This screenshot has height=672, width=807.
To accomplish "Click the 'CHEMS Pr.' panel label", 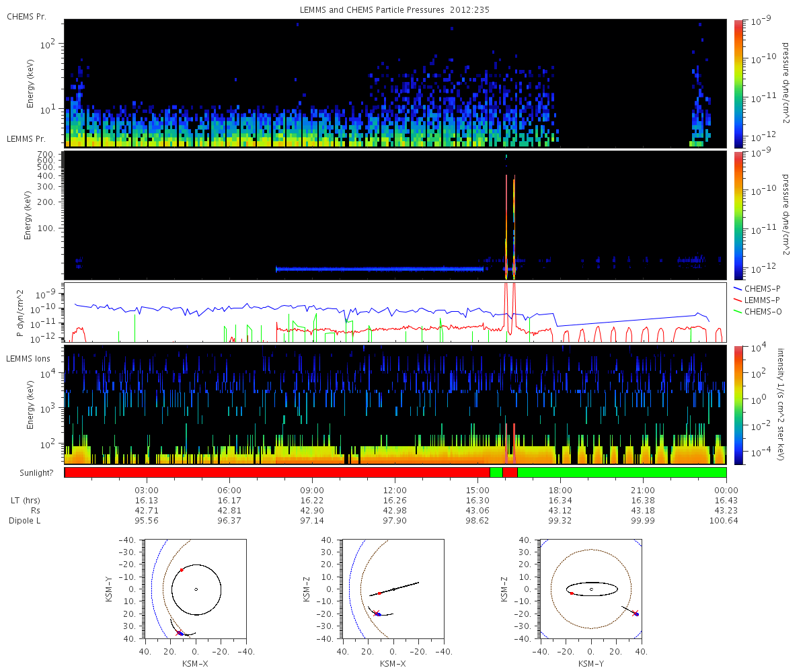I will click(27, 17).
